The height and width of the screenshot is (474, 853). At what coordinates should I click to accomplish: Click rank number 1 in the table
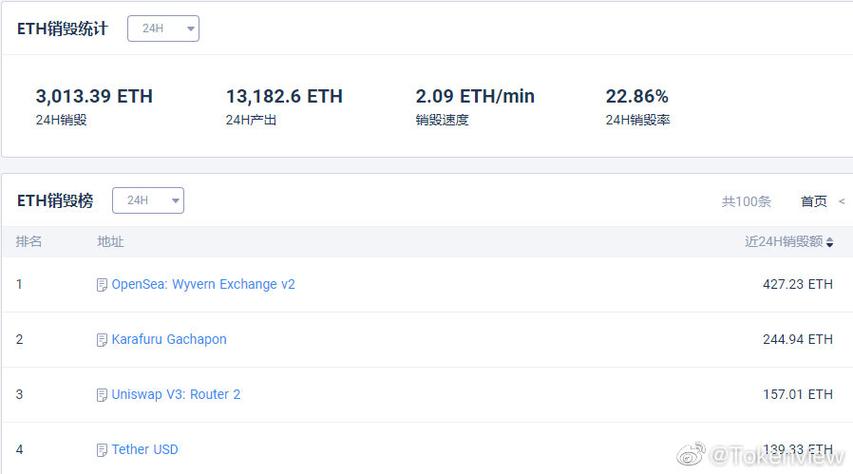tap(20, 284)
